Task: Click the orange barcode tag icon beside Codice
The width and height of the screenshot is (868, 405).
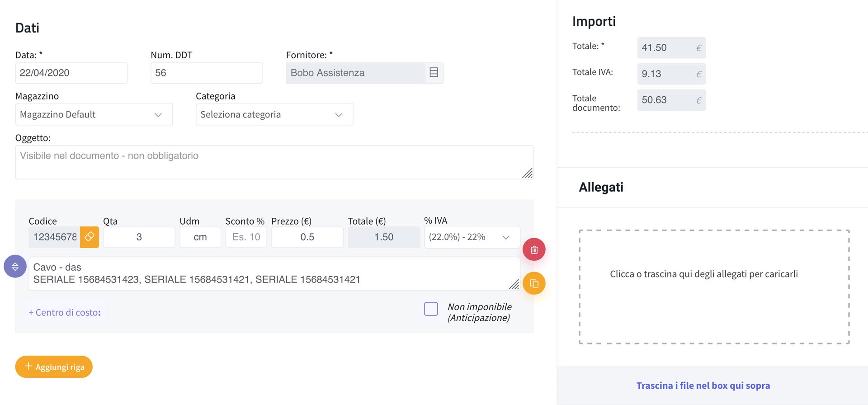Action: click(90, 237)
